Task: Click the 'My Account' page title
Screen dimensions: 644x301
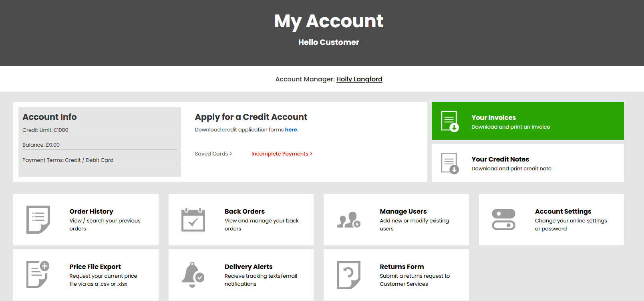Action: (x=329, y=21)
